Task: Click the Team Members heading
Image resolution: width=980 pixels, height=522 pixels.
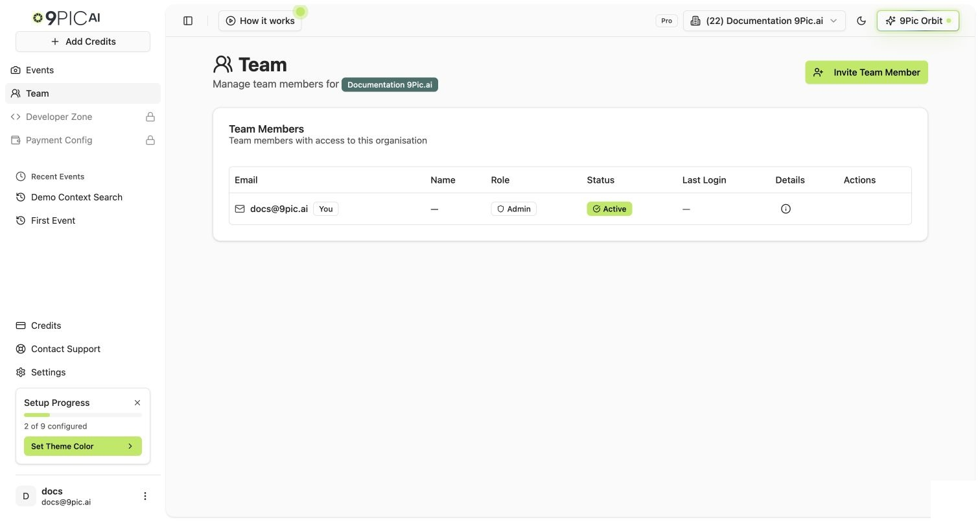Action: pos(266,129)
